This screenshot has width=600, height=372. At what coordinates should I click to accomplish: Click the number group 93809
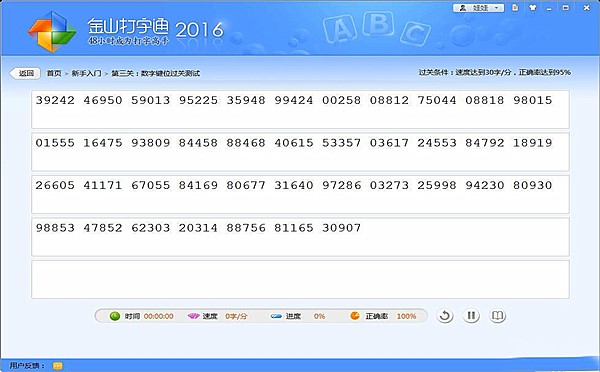coord(150,143)
